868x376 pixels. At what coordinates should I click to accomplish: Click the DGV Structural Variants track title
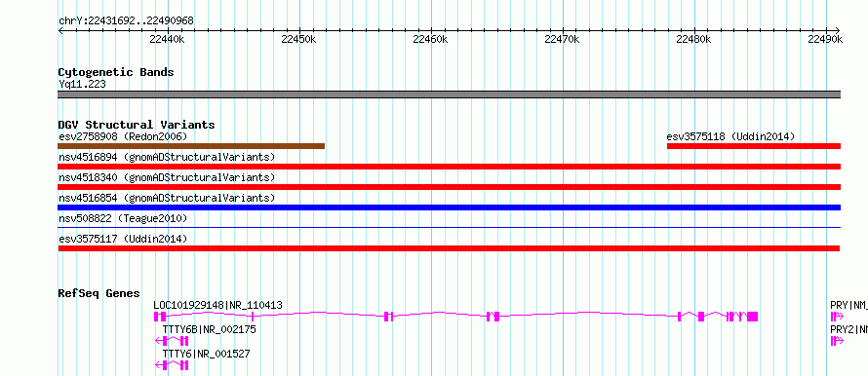[137, 125]
